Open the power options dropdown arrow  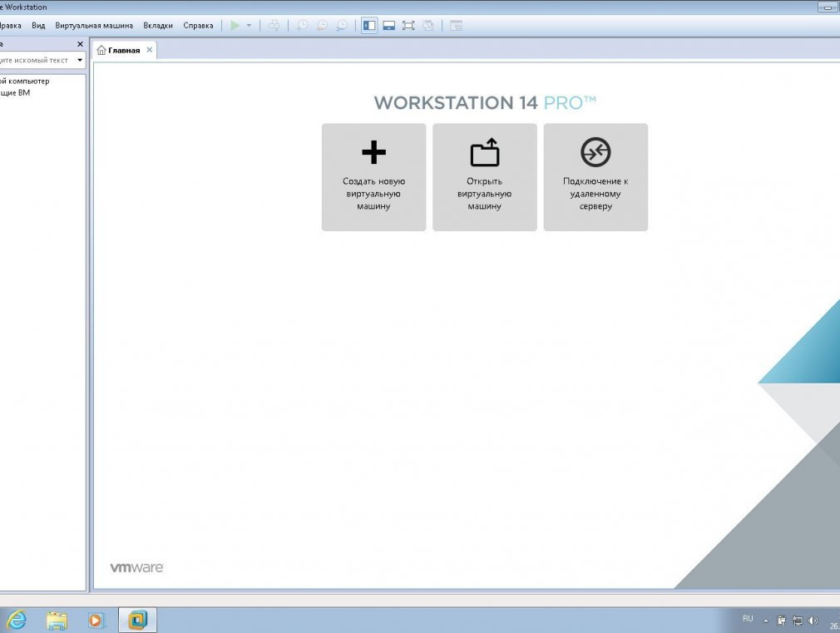[249, 25]
